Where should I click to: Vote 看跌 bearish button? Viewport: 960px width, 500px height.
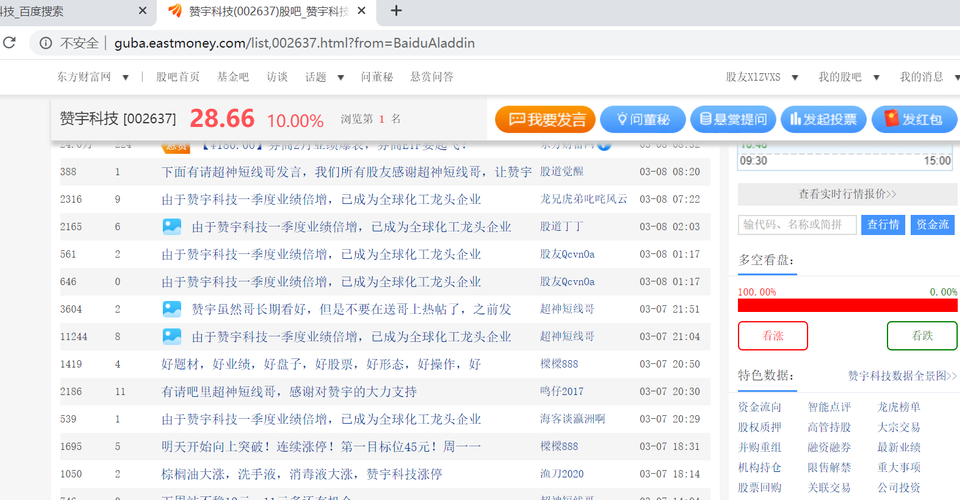tap(921, 335)
